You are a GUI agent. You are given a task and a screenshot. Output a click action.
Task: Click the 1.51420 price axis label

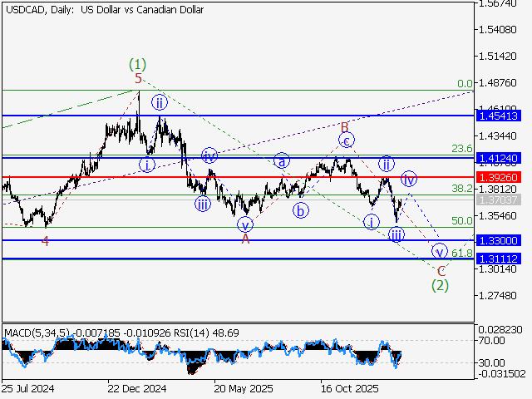[x=497, y=56]
